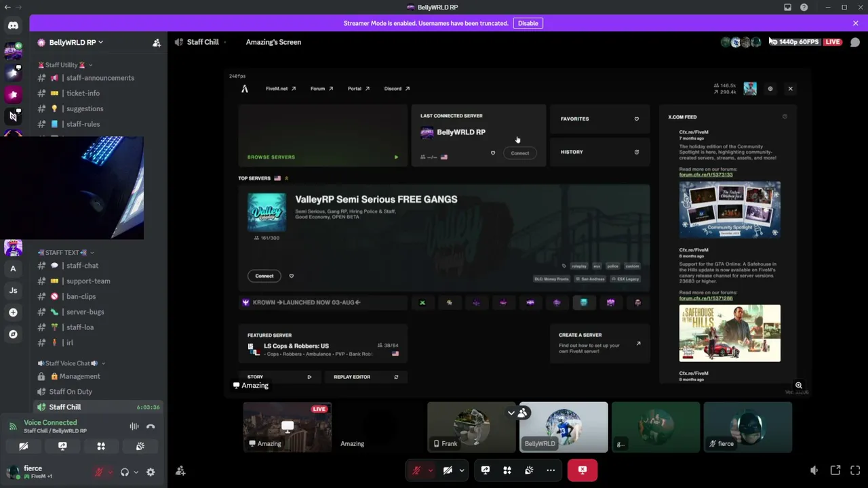868x488 pixels.
Task: Open Discord direct messages home icon
Action: click(x=13, y=26)
